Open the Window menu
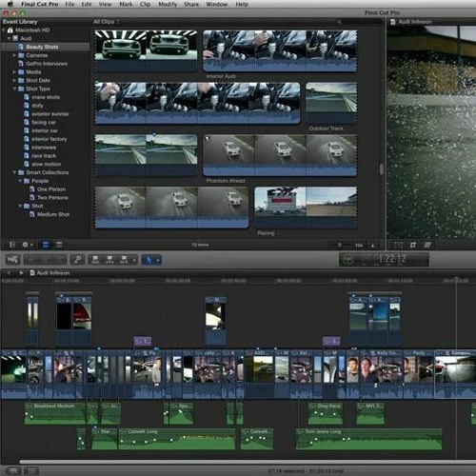 coord(217,4)
